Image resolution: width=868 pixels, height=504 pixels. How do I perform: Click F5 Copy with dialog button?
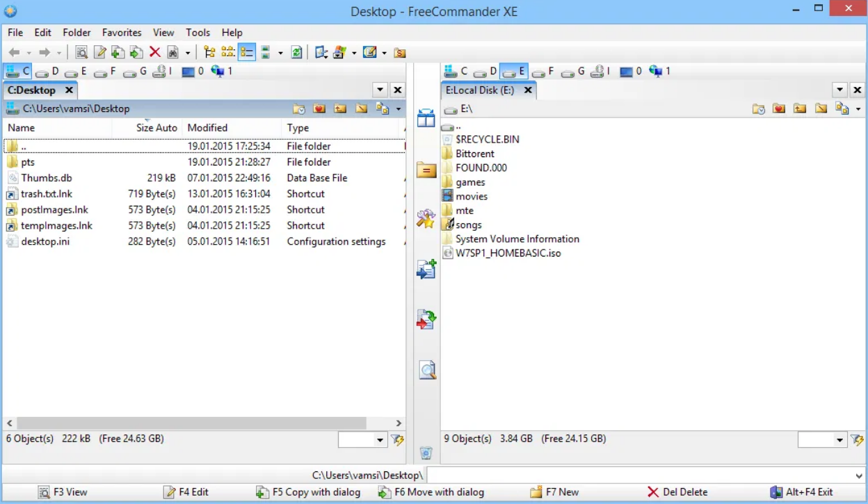(308, 491)
